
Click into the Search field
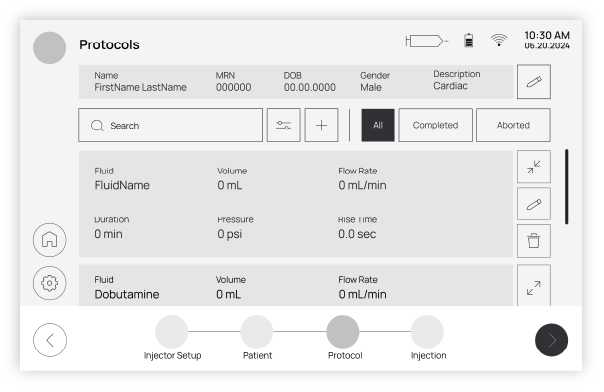(x=171, y=125)
